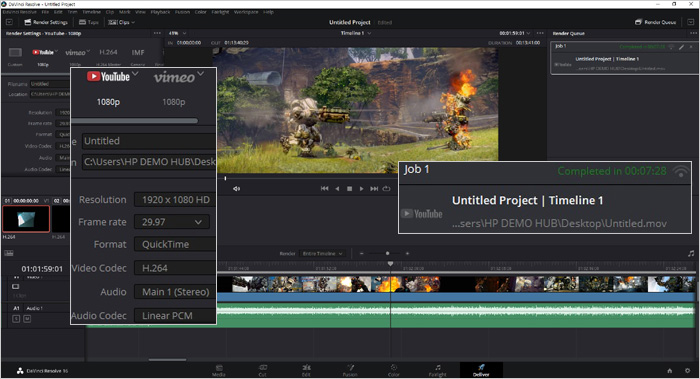Viewport: 700px width, 379px height.
Task: Open the Help menu
Action: 268,12
